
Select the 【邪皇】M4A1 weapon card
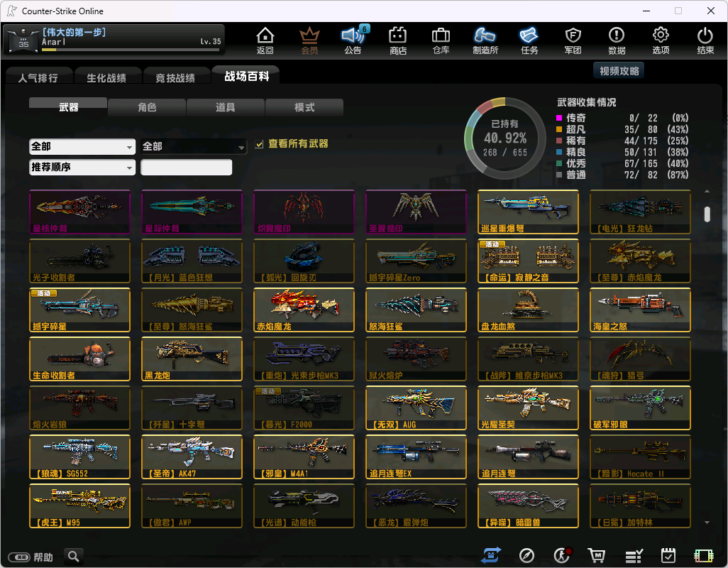(304, 457)
